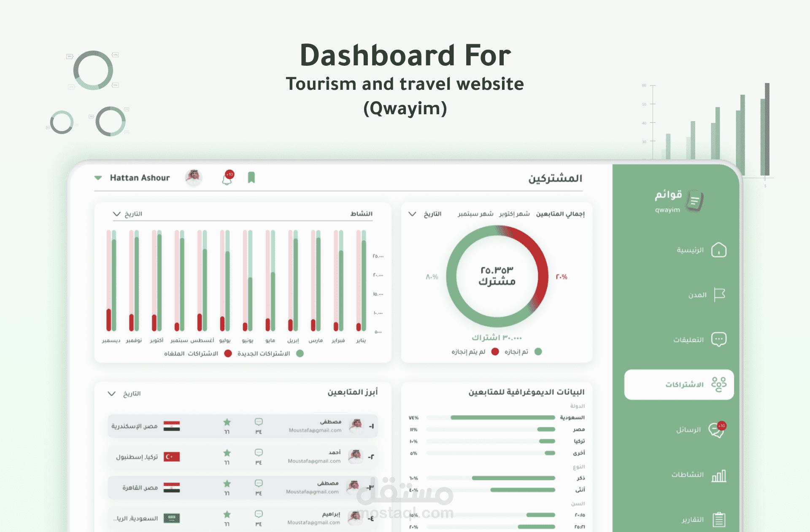Click the donut chart center ٢٥.٣٥٣ مشترك
The image size is (810, 532).
497,276
